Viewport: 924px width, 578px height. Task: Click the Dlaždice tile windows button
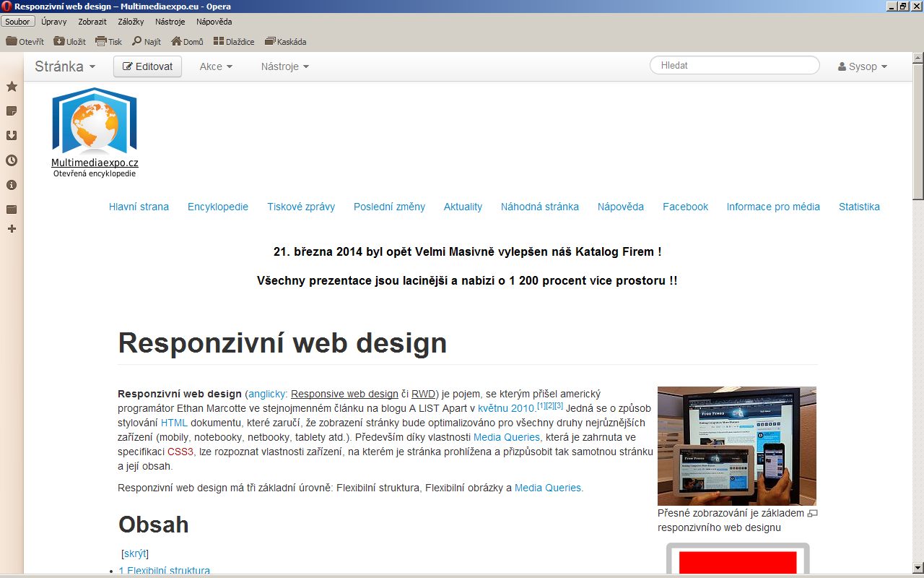(x=234, y=42)
